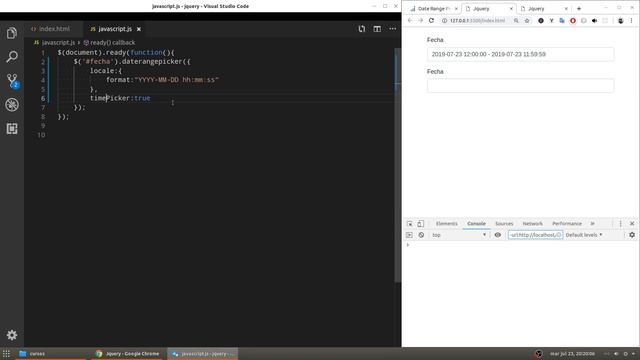Image resolution: width=640 pixels, height=360 pixels.
Task: Activate the DevTools inspect element picker
Action: click(x=410, y=224)
